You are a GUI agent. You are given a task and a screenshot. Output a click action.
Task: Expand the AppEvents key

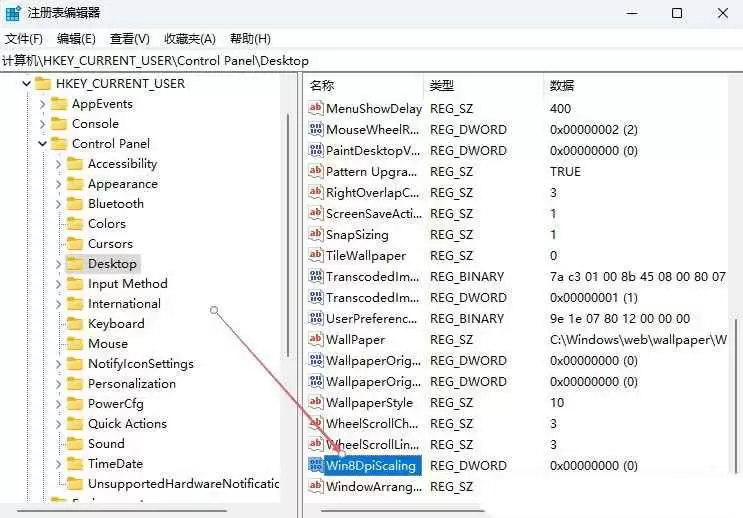42,104
